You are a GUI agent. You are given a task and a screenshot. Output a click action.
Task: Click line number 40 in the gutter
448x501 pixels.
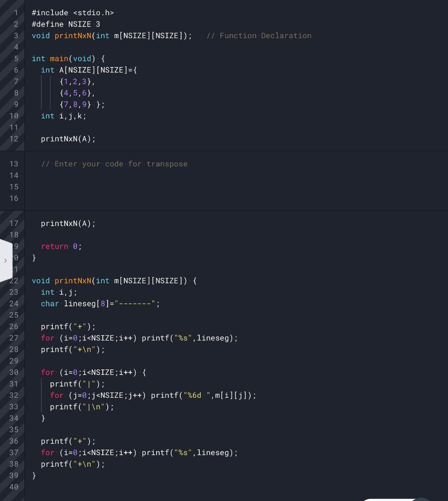14,487
